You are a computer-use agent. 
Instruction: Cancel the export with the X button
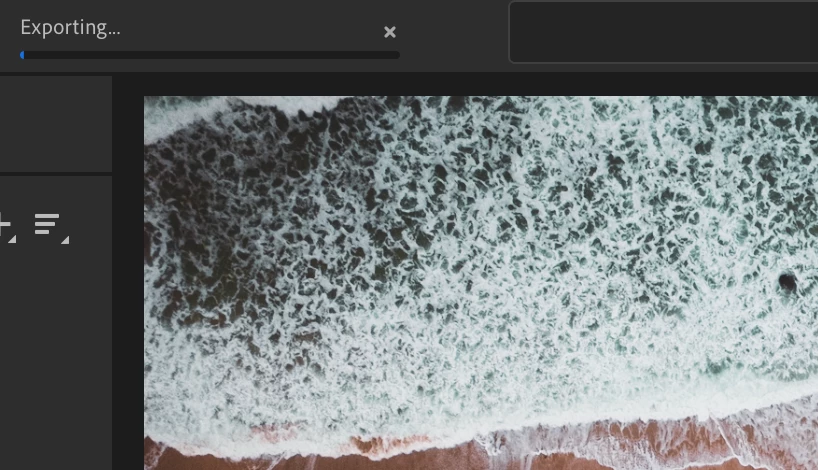pyautogui.click(x=390, y=32)
